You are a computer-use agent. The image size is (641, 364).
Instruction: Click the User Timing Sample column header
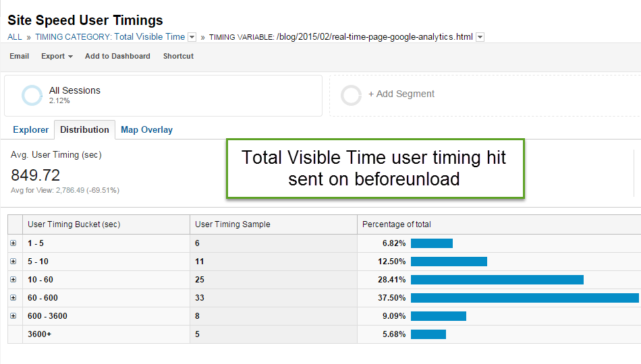click(233, 224)
